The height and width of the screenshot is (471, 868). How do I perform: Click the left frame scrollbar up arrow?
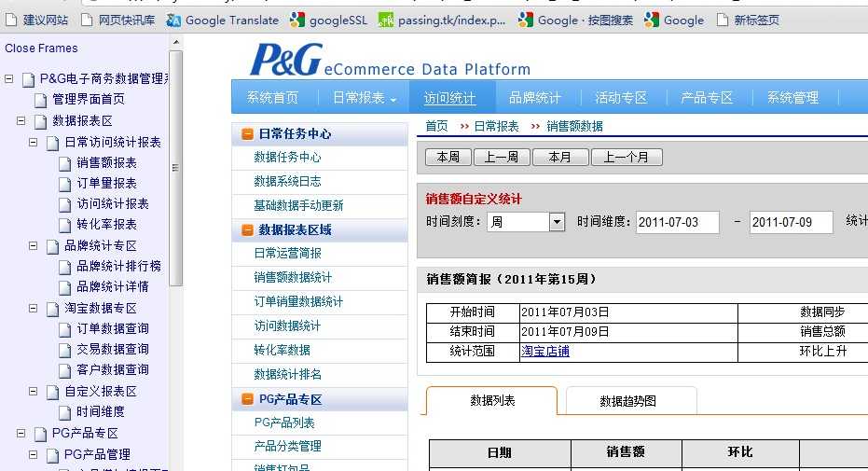[x=175, y=42]
